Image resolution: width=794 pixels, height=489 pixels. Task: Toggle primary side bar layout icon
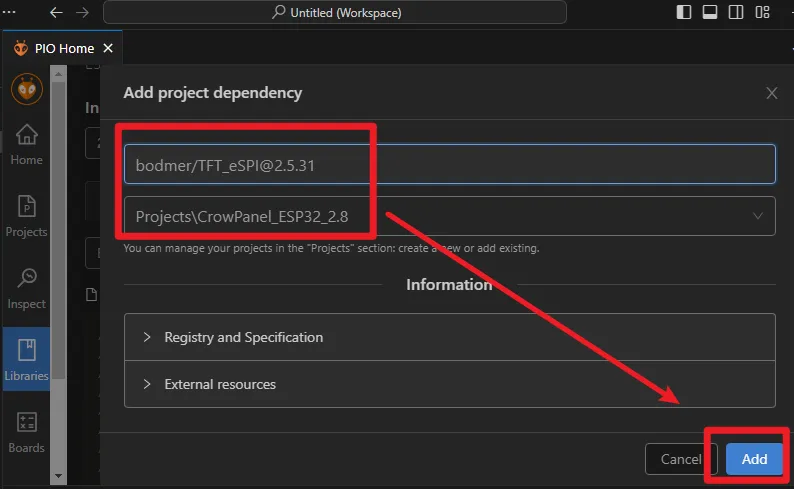point(684,12)
